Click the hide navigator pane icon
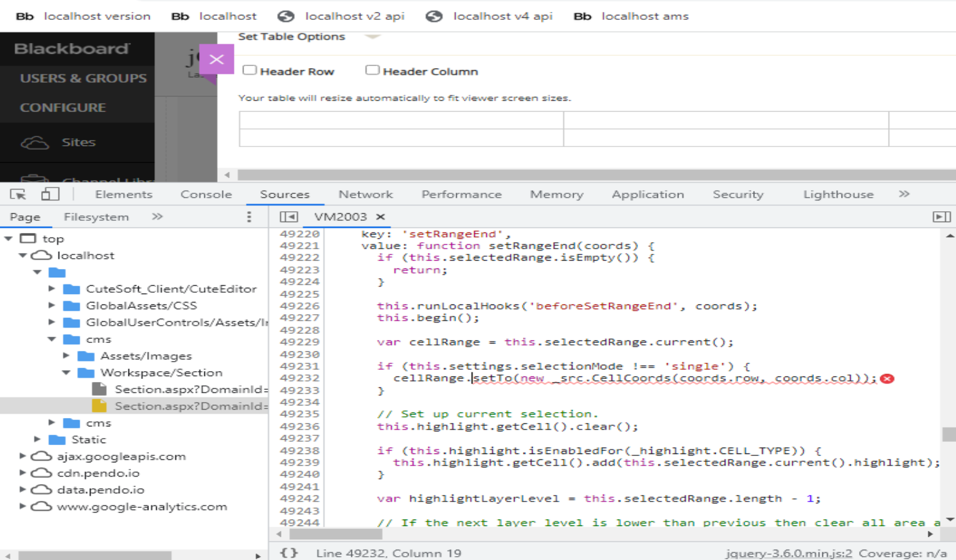The height and width of the screenshot is (560, 956). [289, 217]
